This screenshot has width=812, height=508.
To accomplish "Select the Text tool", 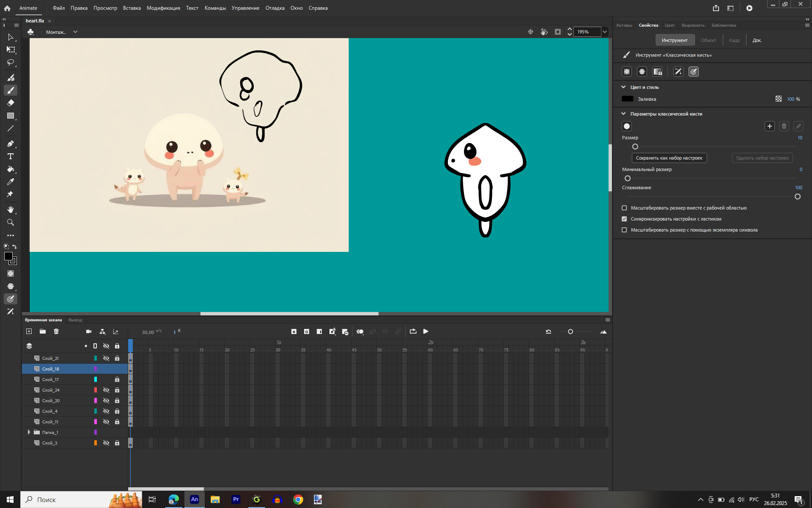I will 11,156.
